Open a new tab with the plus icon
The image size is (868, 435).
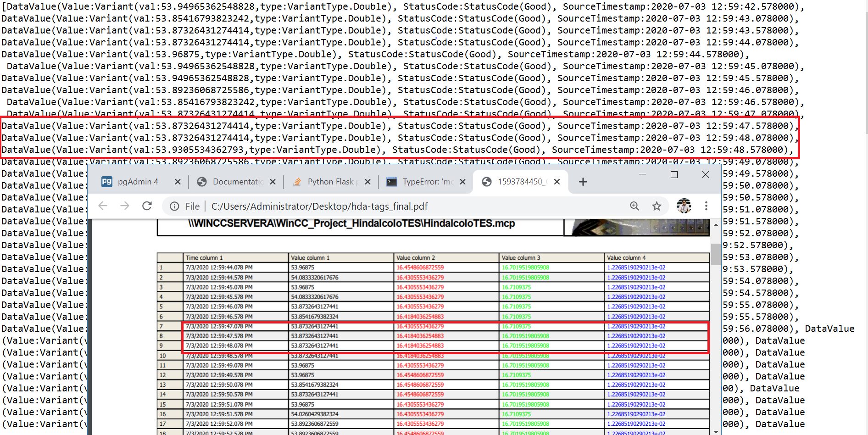[583, 181]
